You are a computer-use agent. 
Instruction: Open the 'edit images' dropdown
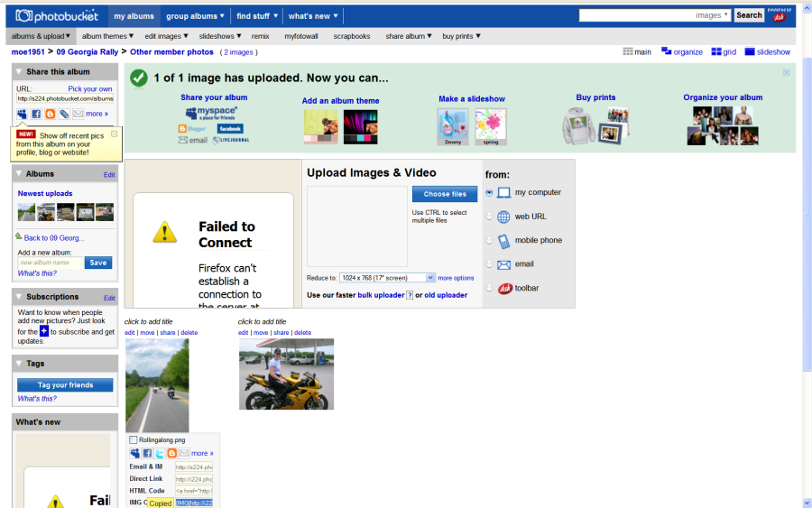(x=166, y=36)
